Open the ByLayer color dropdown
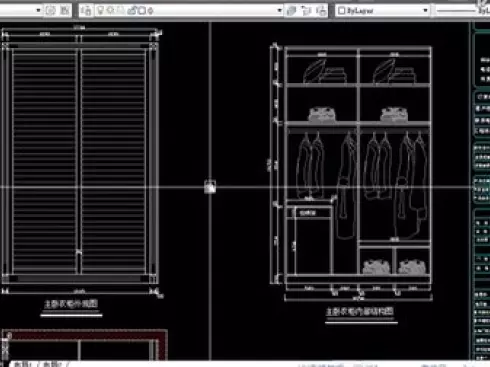 tap(382, 11)
